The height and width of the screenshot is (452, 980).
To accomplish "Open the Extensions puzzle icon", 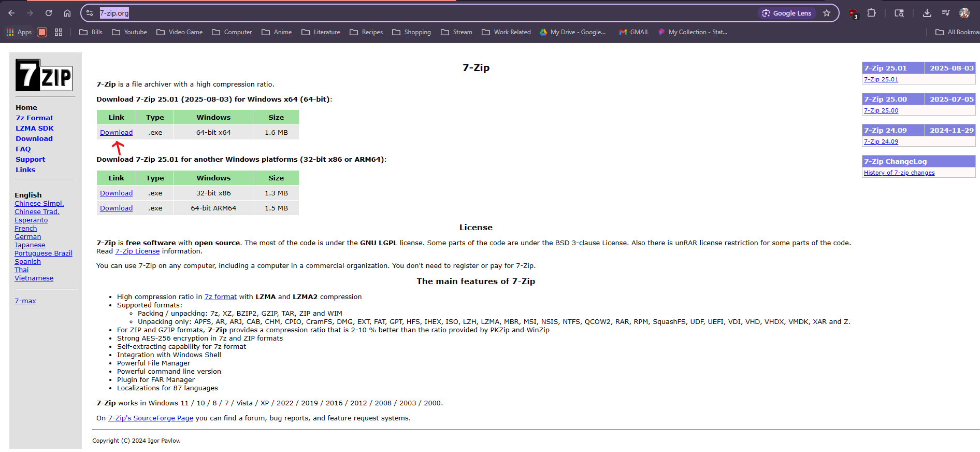I will (872, 13).
